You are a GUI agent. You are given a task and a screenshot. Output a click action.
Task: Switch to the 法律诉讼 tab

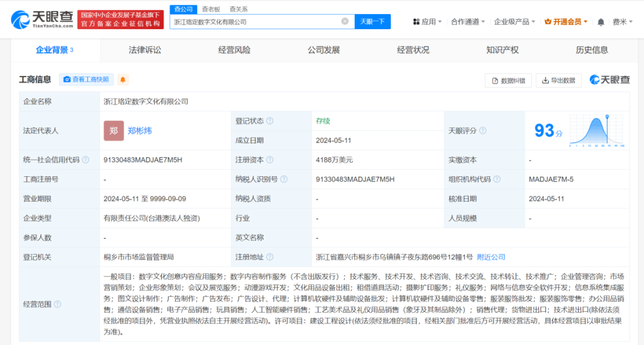tap(145, 50)
